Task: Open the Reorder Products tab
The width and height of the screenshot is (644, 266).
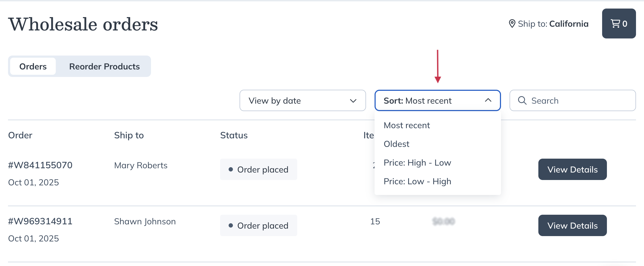Action: point(104,66)
